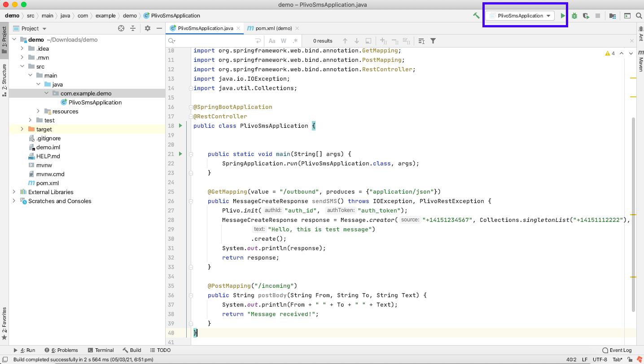
Task: Run with Coverage using the shield icon
Action: click(586, 16)
